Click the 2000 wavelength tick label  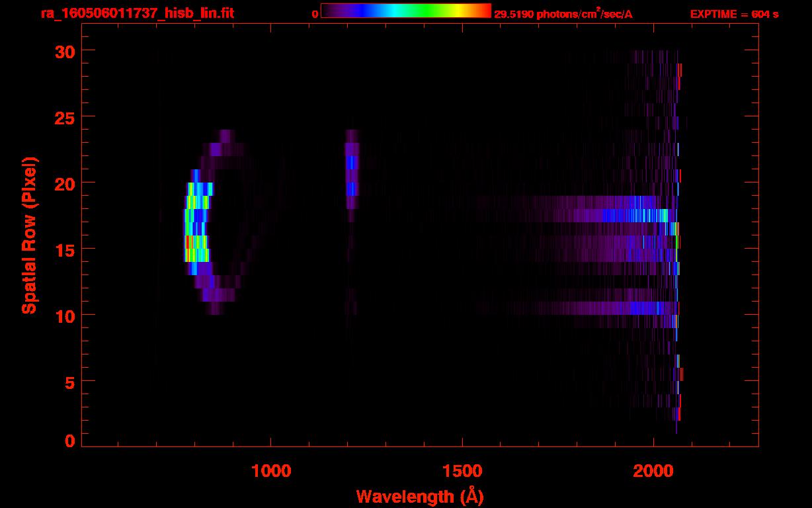(x=653, y=471)
